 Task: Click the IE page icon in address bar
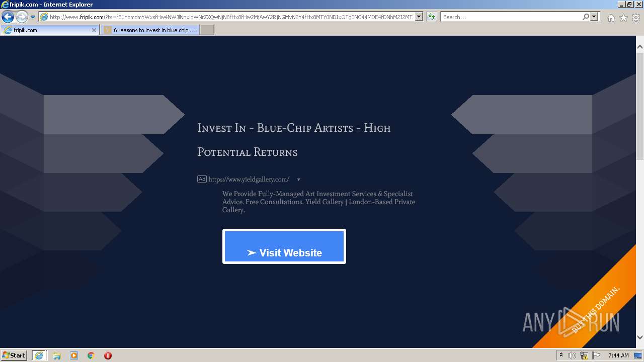pyautogui.click(x=44, y=17)
